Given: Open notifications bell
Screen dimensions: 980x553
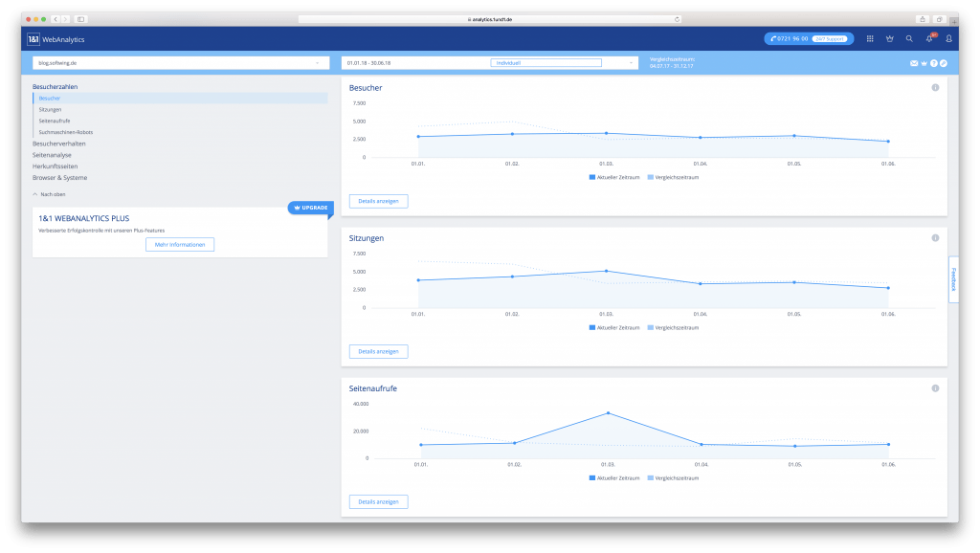Looking at the screenshot, I should [x=928, y=39].
